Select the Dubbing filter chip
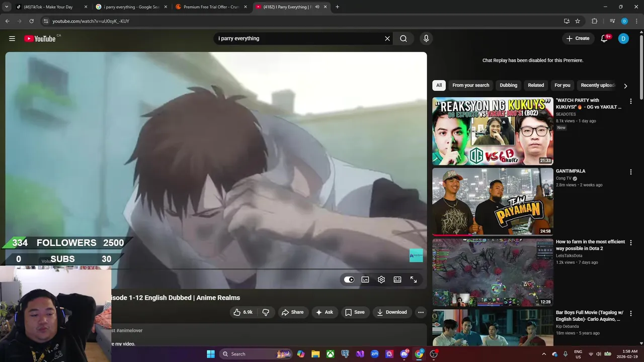This screenshot has width=644, height=362. pos(508,85)
